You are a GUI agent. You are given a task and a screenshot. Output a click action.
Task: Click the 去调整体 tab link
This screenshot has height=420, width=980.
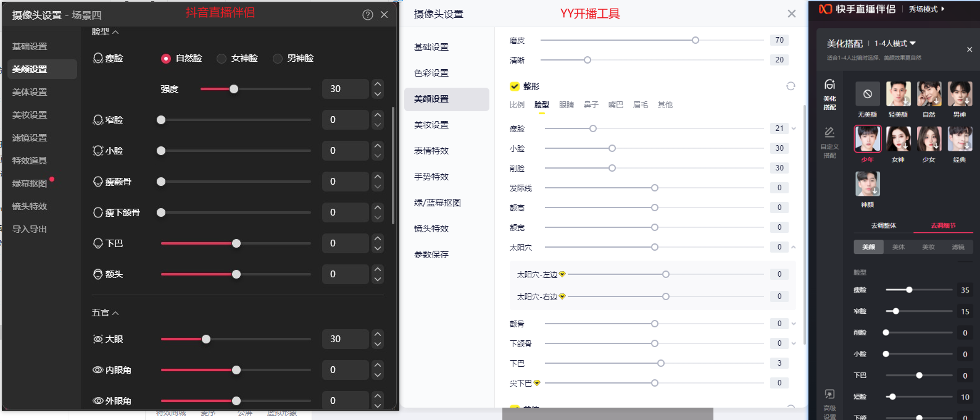(883, 226)
